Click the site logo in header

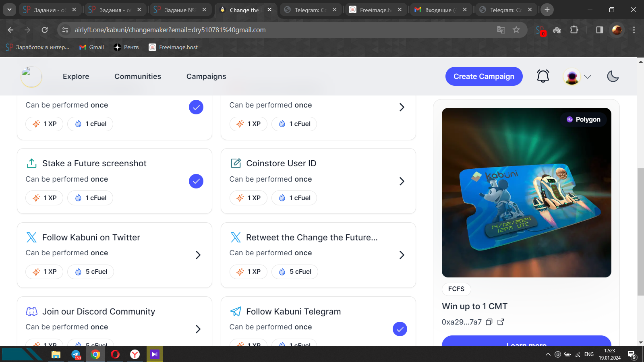coord(31,77)
